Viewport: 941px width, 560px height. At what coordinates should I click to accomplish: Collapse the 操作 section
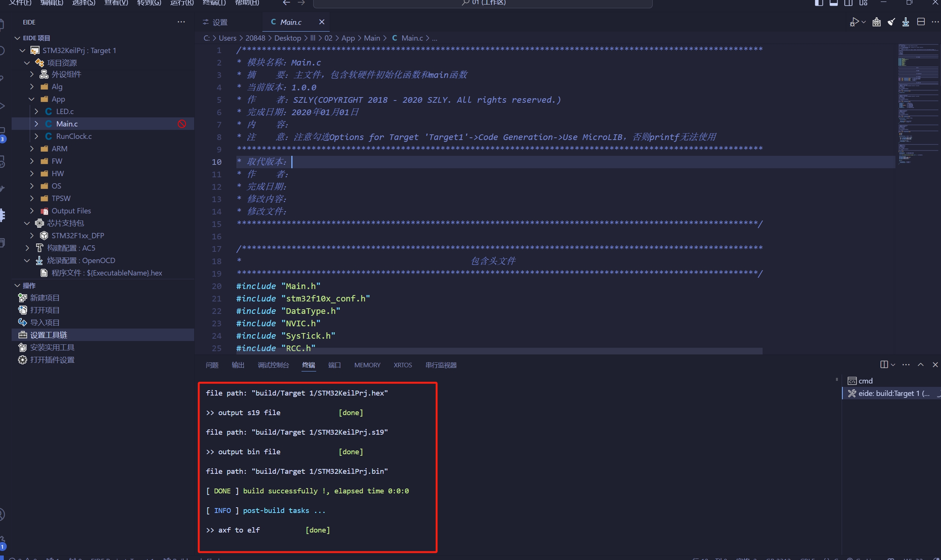(x=17, y=286)
